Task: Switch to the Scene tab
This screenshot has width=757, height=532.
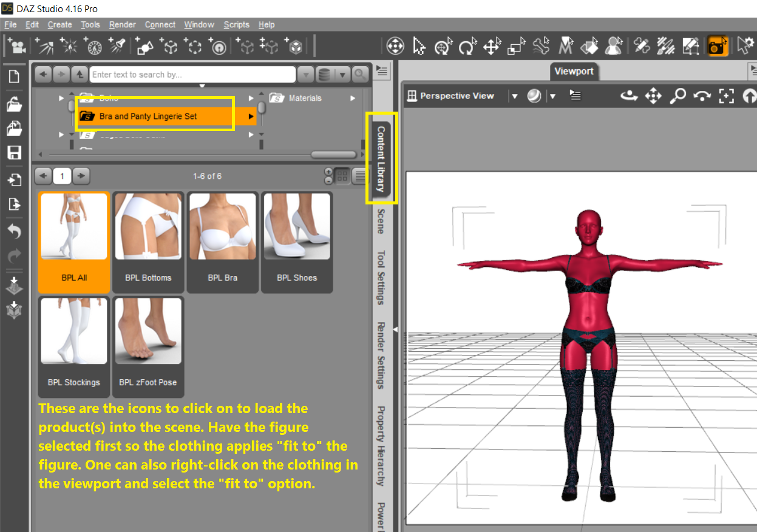Action: tap(381, 222)
